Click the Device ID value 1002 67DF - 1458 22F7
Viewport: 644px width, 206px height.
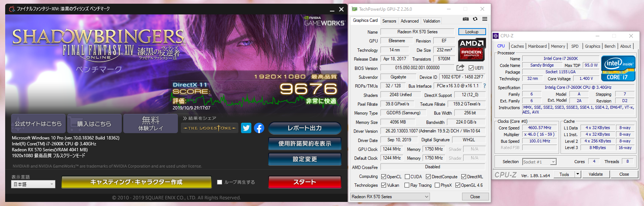[x=462, y=77]
